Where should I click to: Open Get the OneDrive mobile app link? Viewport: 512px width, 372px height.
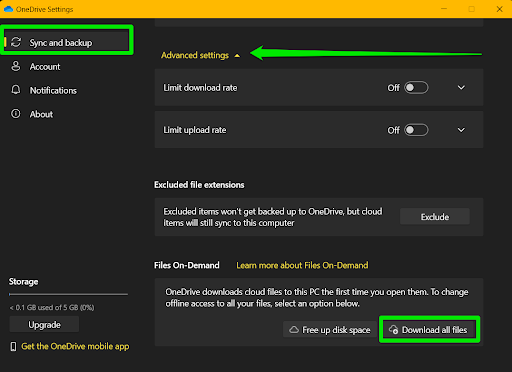(x=75, y=347)
